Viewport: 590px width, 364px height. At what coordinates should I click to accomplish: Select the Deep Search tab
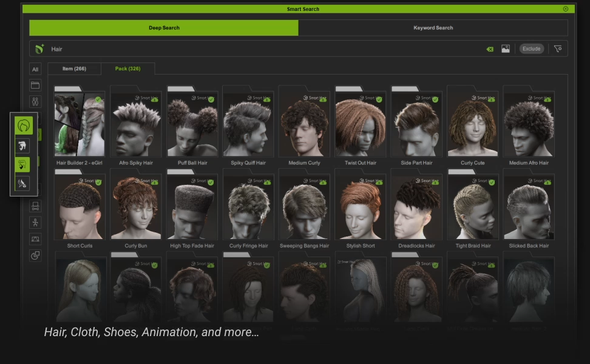click(164, 27)
